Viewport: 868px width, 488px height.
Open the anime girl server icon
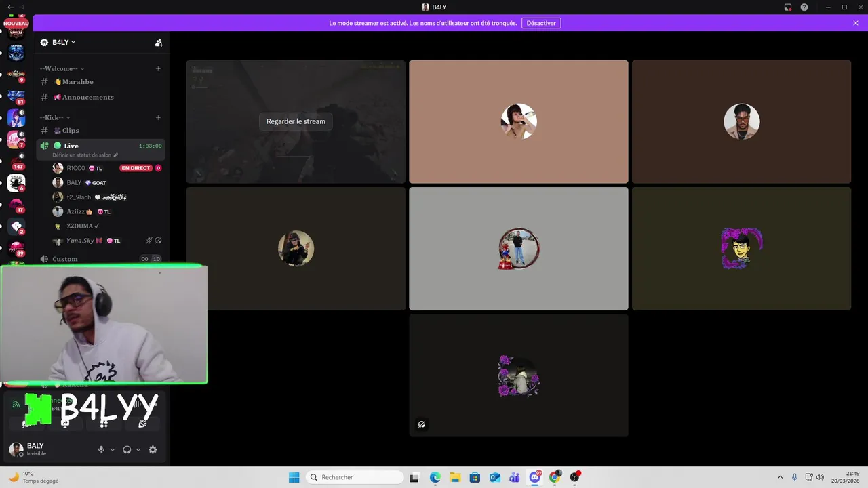pyautogui.click(x=16, y=118)
